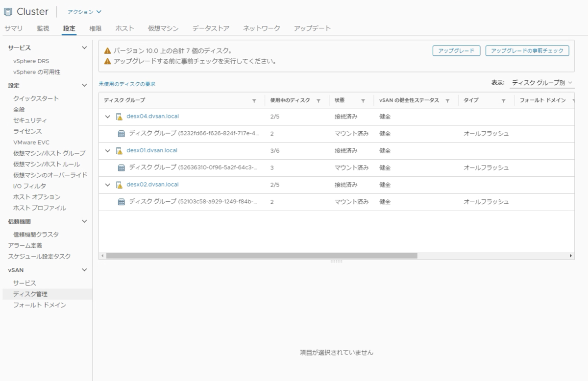Open the 仮想マシン tab

(163, 28)
